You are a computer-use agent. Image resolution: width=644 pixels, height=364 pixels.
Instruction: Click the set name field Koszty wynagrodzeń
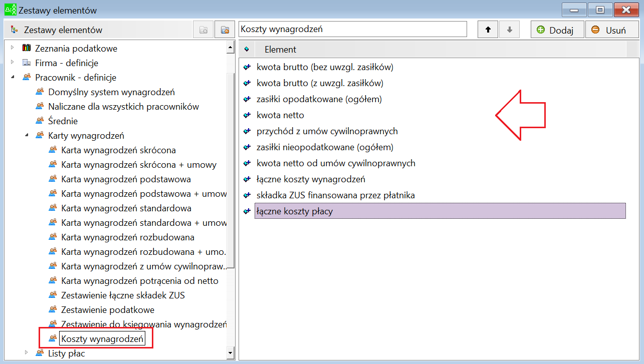click(353, 29)
